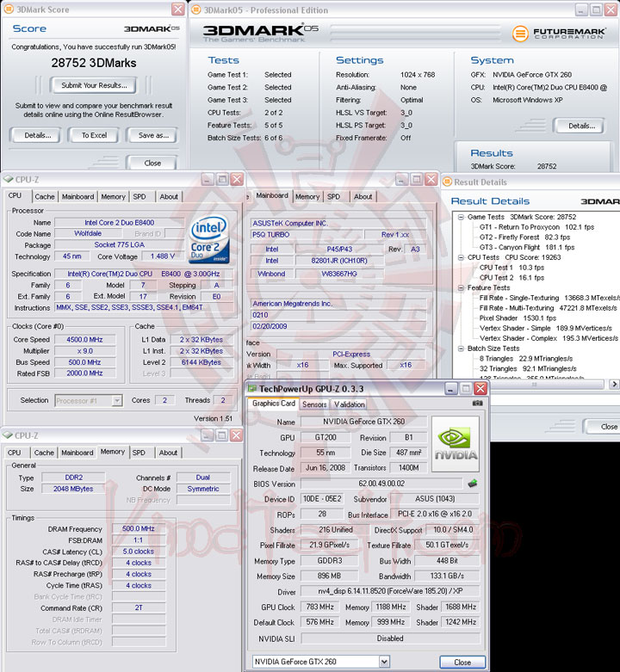Open Memory tab in second CPU-Z mainboard window
Viewport: 620px width, 672px height.
pyautogui.click(x=307, y=197)
